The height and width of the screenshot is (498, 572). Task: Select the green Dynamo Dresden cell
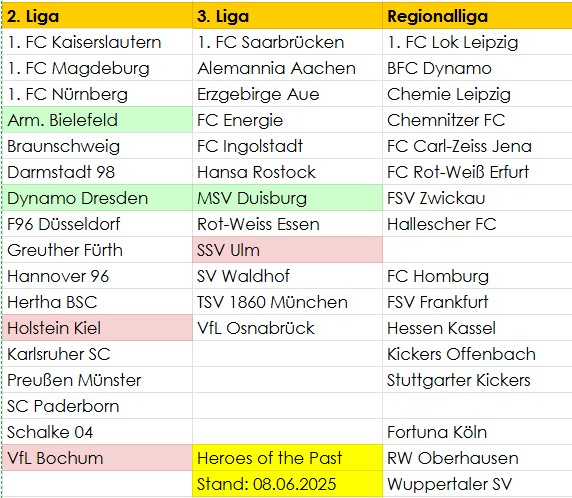97,198
